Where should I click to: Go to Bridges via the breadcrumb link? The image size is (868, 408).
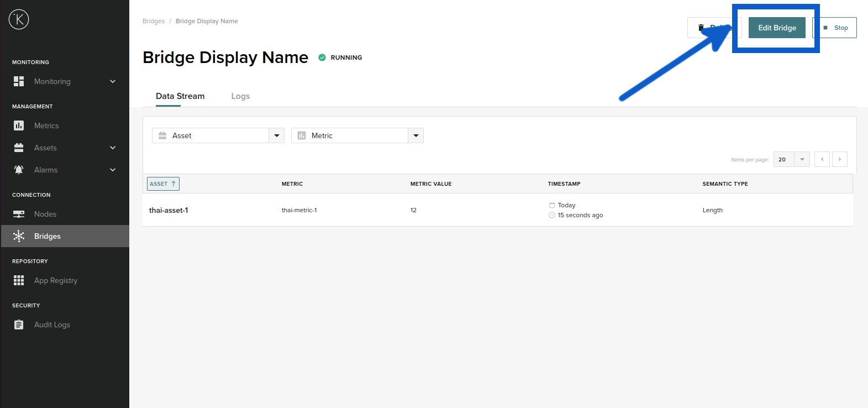click(154, 21)
